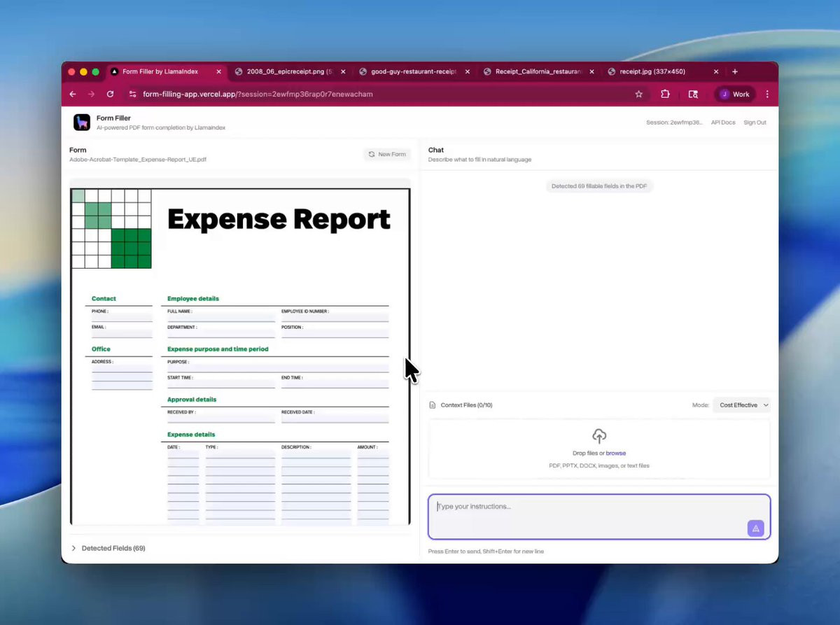Click the address bar URL
Viewport: 840px width, 625px height.
[x=258, y=94]
